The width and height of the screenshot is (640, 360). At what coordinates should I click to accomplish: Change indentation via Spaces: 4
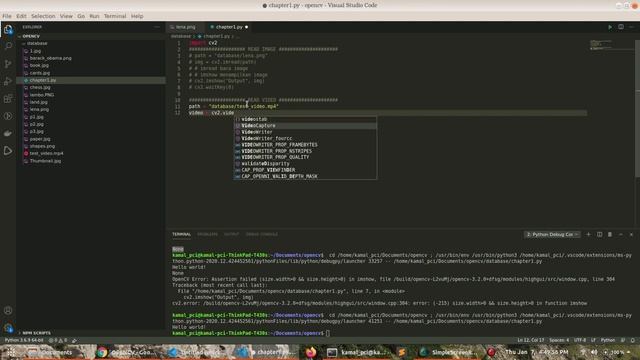tap(559, 340)
